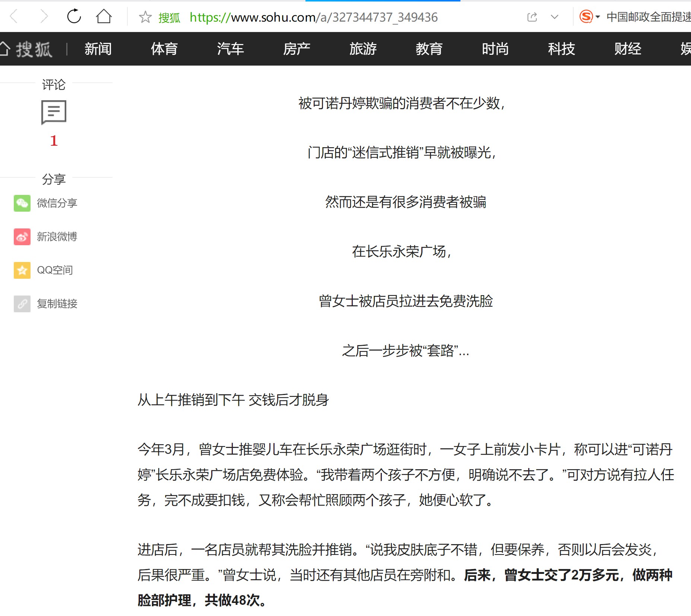The width and height of the screenshot is (691, 616).
Task: Click the share icon in the address bar
Action: [532, 17]
